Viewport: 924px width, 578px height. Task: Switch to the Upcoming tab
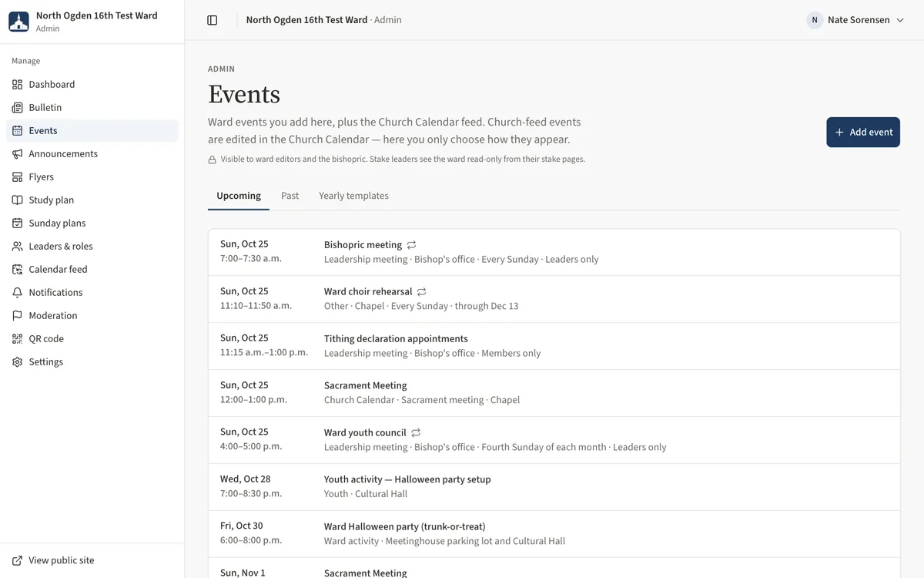tap(239, 196)
